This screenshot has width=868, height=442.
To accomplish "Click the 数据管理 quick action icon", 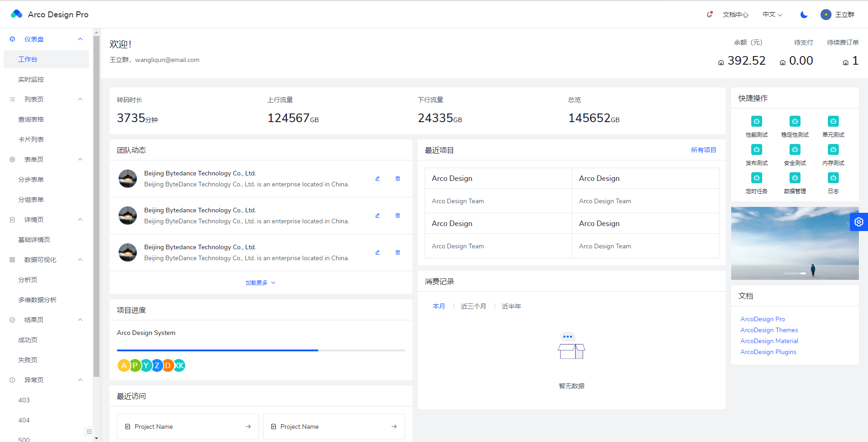I will 795,178.
